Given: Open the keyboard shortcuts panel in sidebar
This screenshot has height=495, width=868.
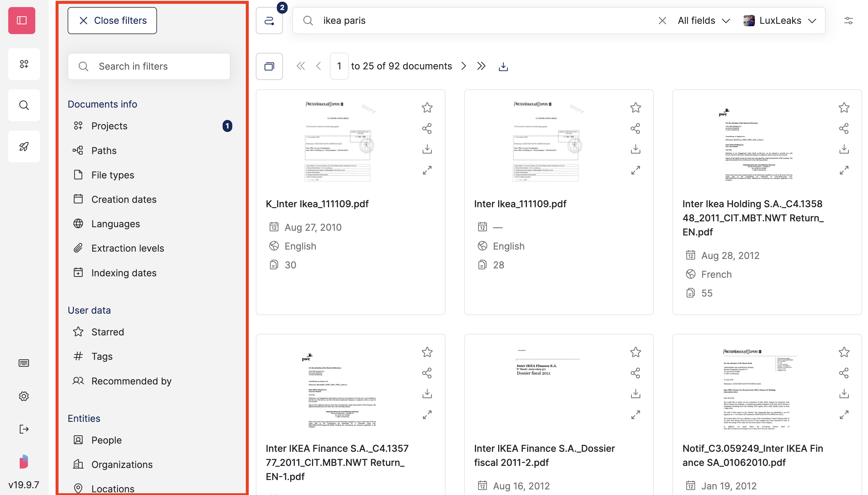Looking at the screenshot, I should click(x=24, y=363).
